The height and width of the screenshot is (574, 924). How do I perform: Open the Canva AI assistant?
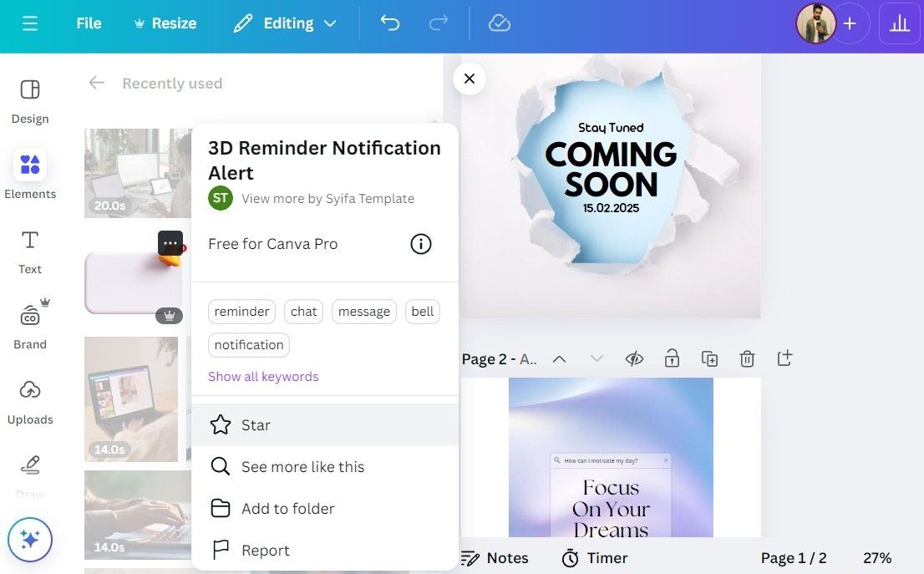[x=30, y=540]
